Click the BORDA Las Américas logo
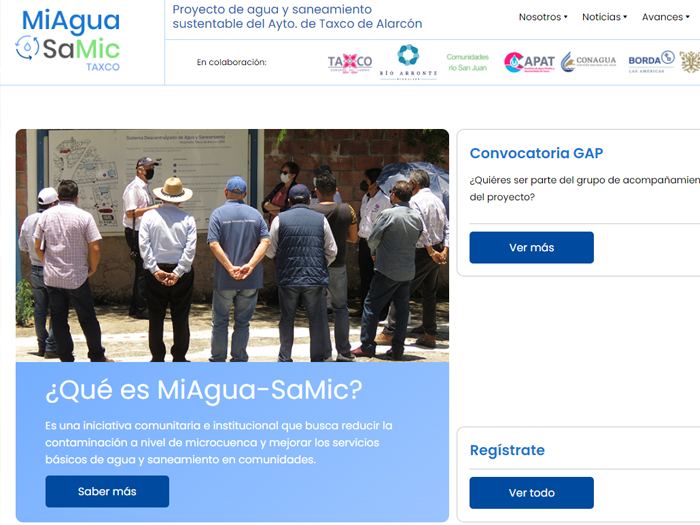 tap(651, 62)
